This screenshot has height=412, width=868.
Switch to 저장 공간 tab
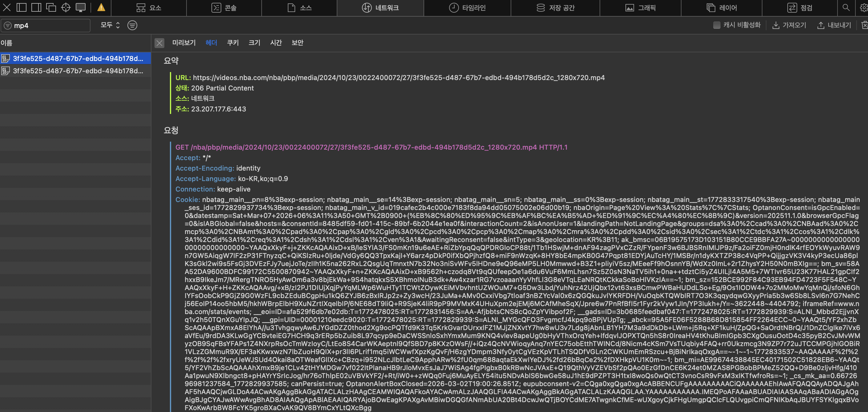click(555, 8)
